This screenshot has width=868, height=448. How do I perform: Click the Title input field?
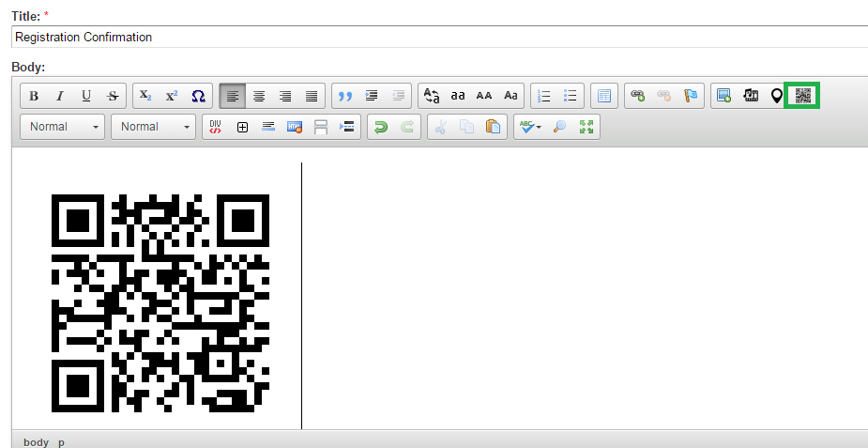point(439,38)
